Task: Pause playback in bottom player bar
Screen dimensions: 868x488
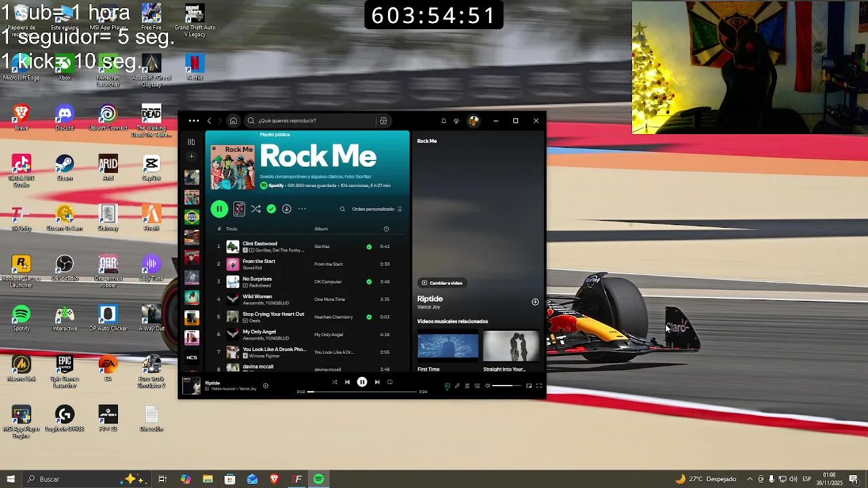Action: [362, 382]
